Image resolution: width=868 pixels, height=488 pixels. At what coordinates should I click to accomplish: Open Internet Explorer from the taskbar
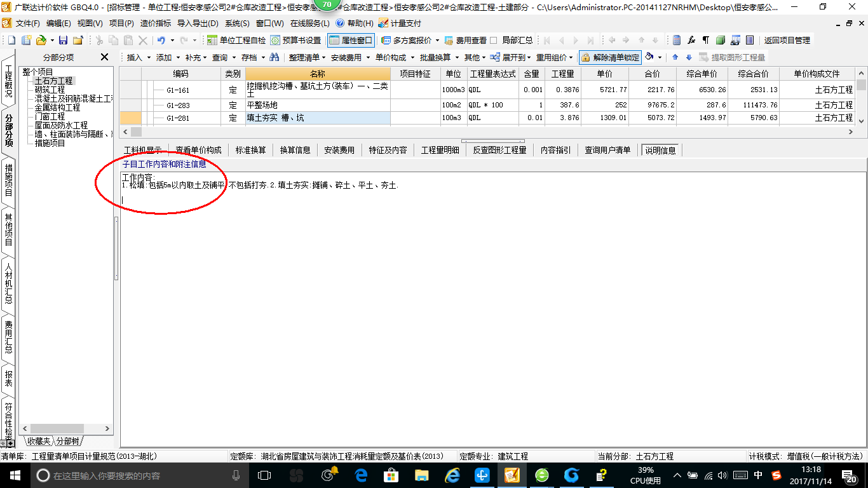click(x=452, y=475)
